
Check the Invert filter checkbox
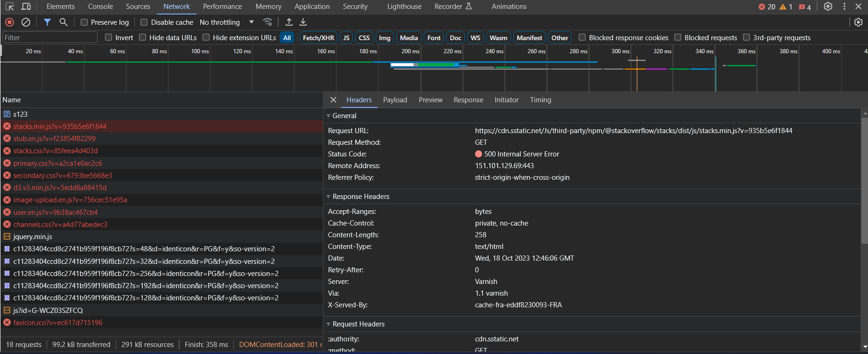tap(109, 37)
